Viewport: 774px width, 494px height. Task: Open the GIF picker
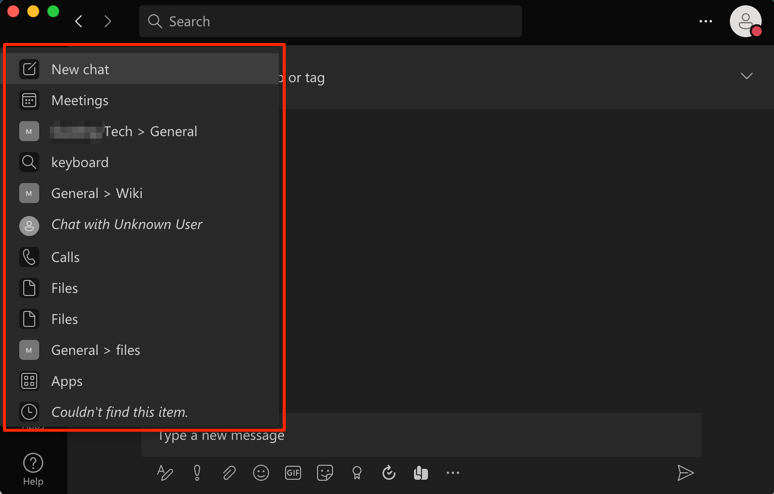pos(293,473)
